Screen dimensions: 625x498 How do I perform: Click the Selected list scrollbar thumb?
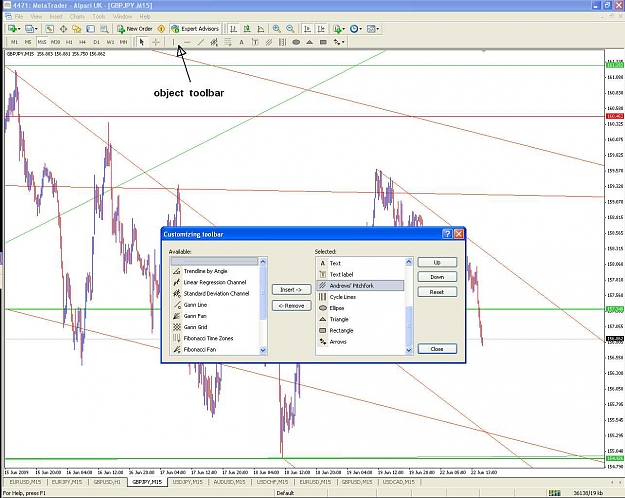(x=409, y=326)
